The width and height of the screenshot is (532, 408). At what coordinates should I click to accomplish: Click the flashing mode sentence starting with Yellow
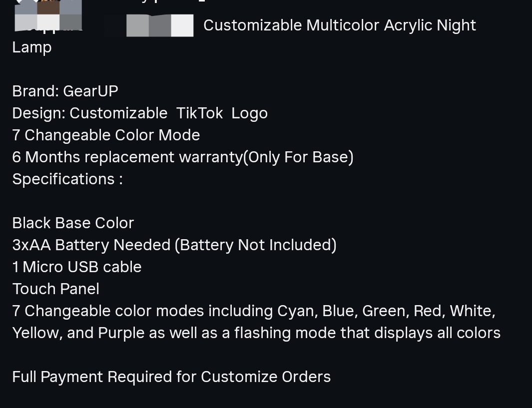256,333
